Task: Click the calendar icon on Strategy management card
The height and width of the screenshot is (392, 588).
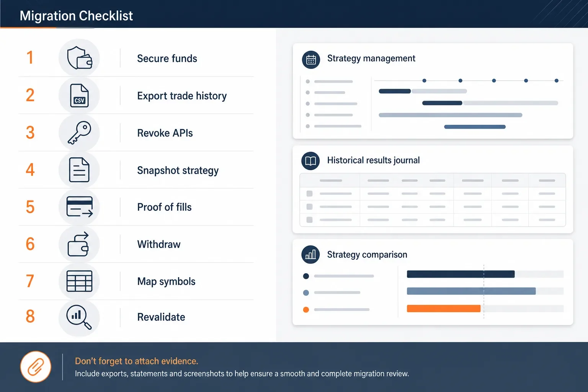Action: click(311, 60)
